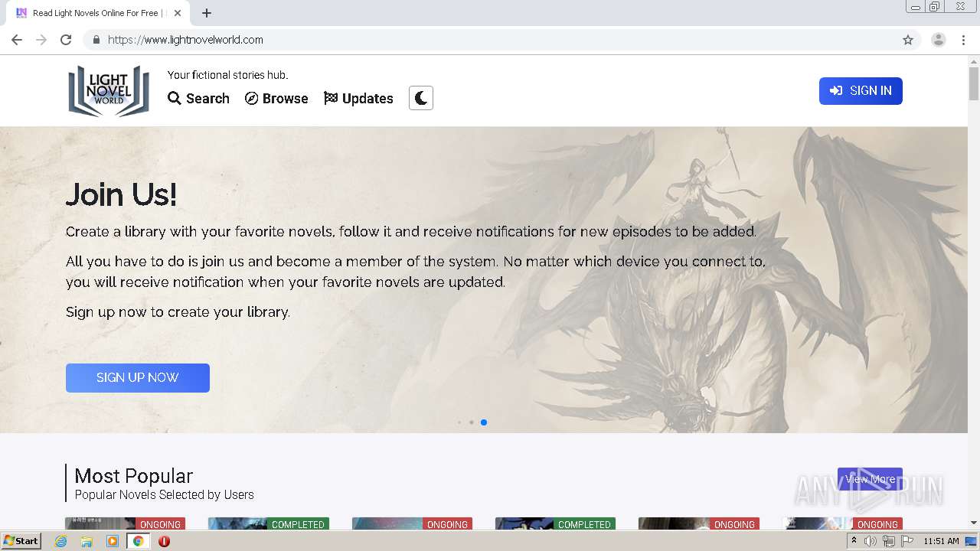Open the Search page
The width and height of the screenshot is (980, 551).
(x=199, y=99)
